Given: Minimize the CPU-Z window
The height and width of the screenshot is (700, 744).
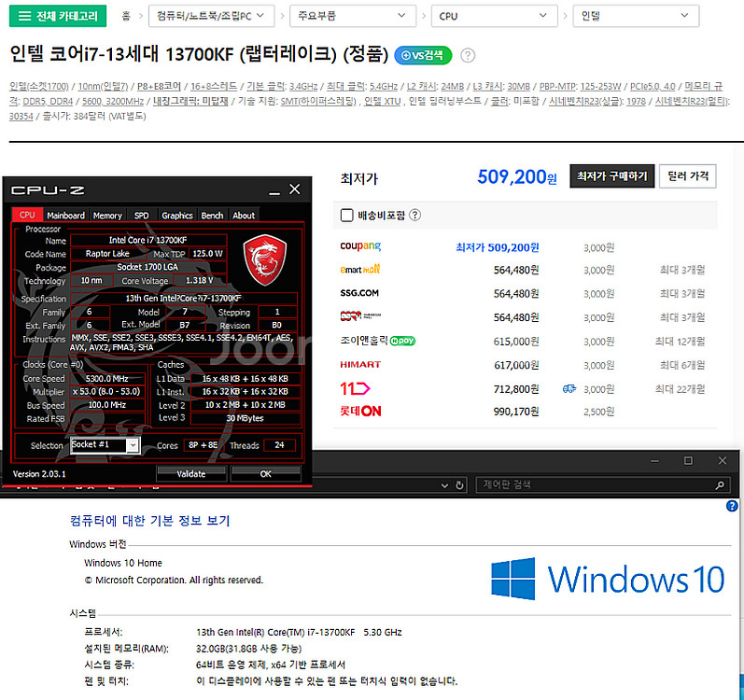Looking at the screenshot, I should 274,191.
